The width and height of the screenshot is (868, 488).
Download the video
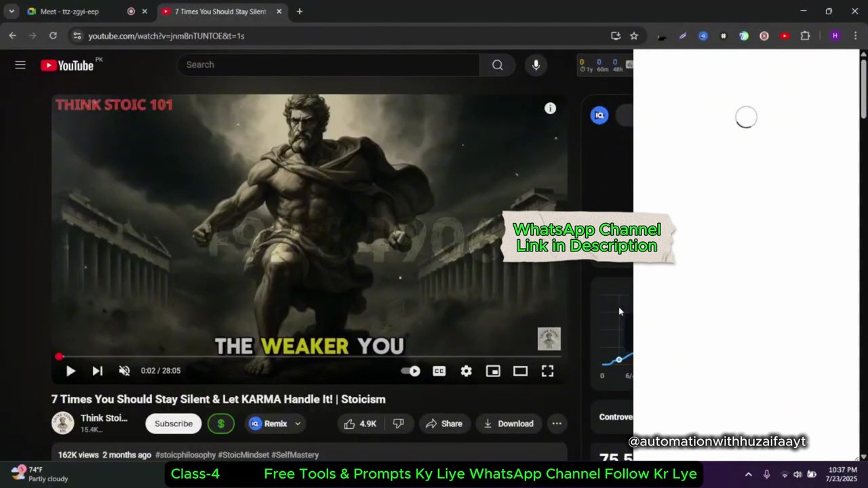[x=509, y=424]
